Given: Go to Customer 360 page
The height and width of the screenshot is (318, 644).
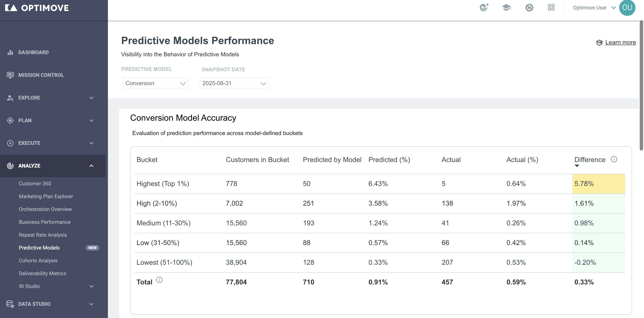Looking at the screenshot, I should 35,183.
